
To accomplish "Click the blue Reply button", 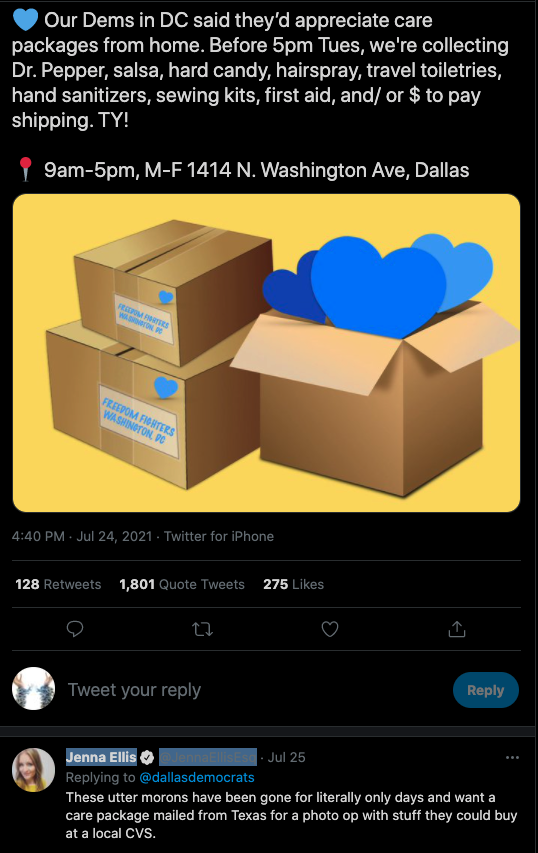I will pos(486,690).
